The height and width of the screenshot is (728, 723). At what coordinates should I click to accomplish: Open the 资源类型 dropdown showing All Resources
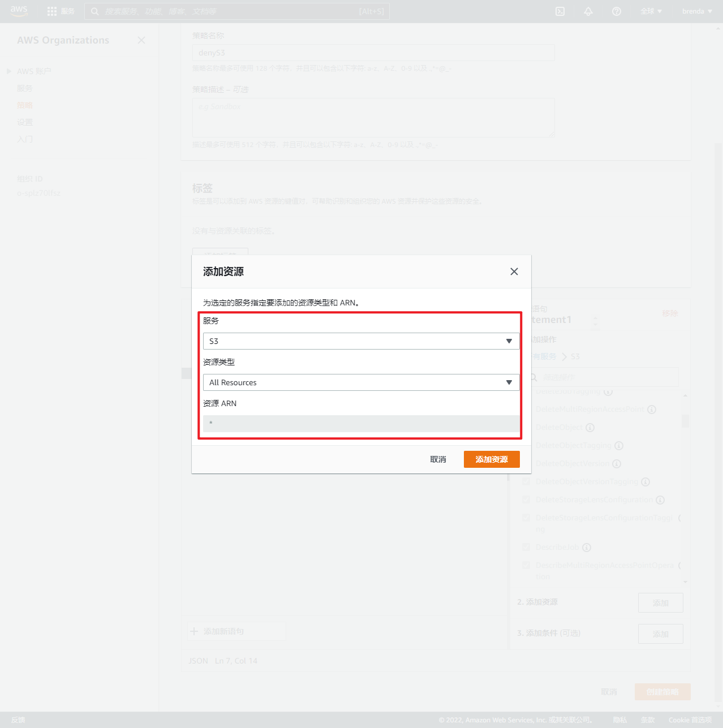pyautogui.click(x=361, y=382)
